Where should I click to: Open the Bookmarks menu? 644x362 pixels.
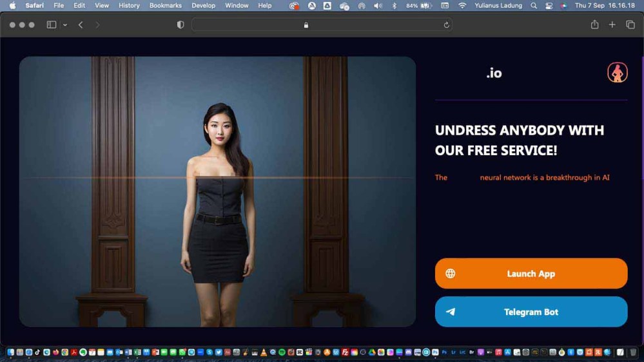[x=165, y=6]
